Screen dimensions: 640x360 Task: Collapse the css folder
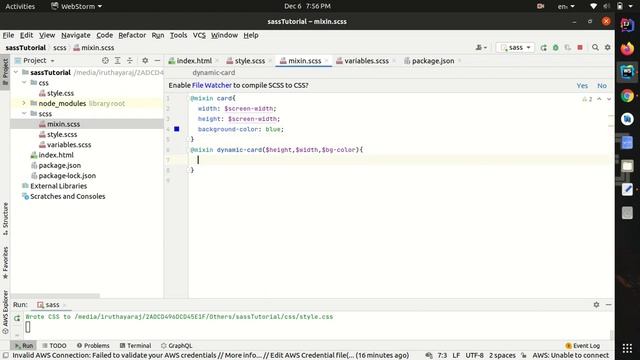coord(24,82)
